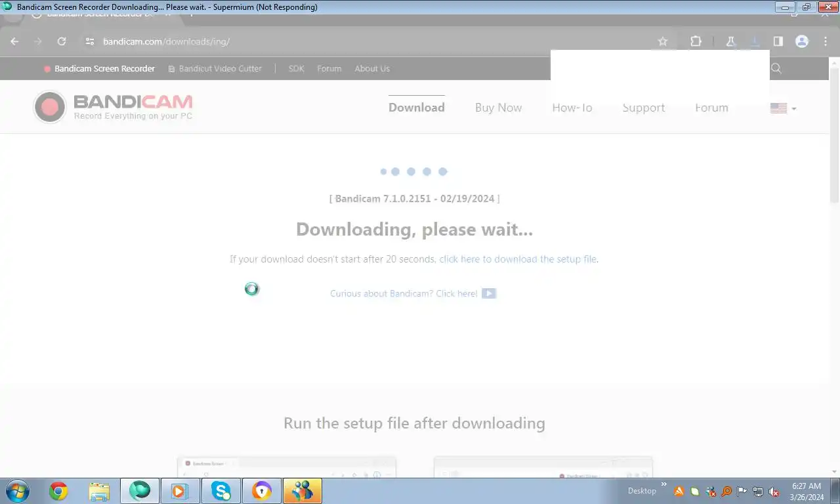Launch Google Chrome from the taskbar
This screenshot has height=504, width=840.
(x=58, y=491)
